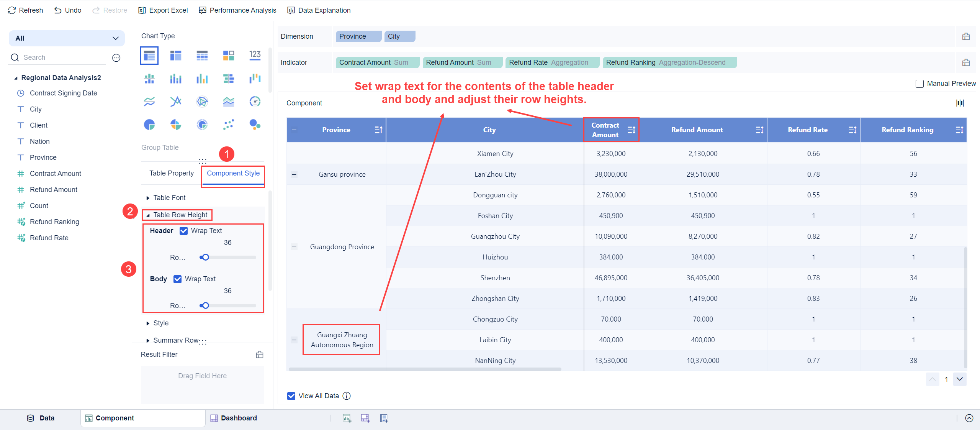Click the sort icon in the Refund Rate header

pyautogui.click(x=852, y=130)
